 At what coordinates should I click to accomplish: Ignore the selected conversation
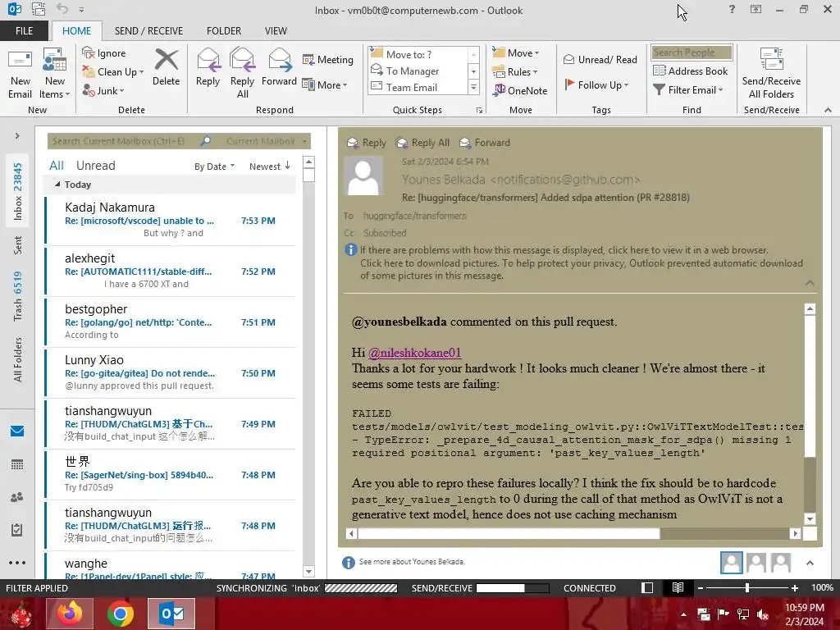tap(104, 53)
